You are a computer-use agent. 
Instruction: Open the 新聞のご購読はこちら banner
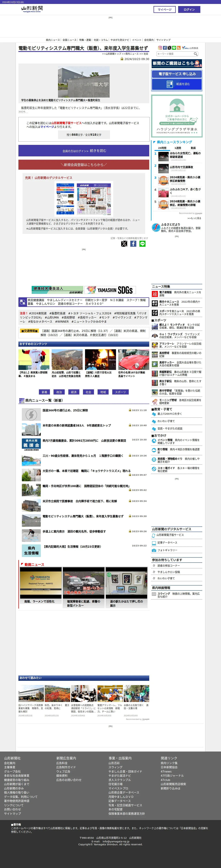[177, 63]
